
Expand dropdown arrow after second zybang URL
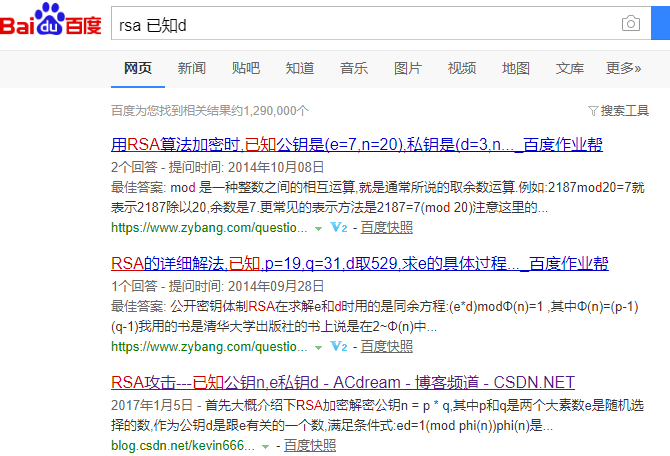318,347
